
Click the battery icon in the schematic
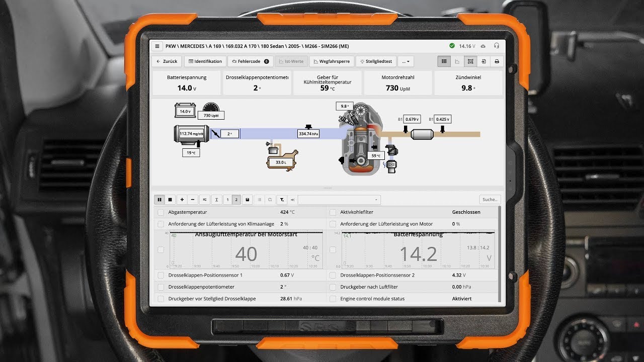185,111
